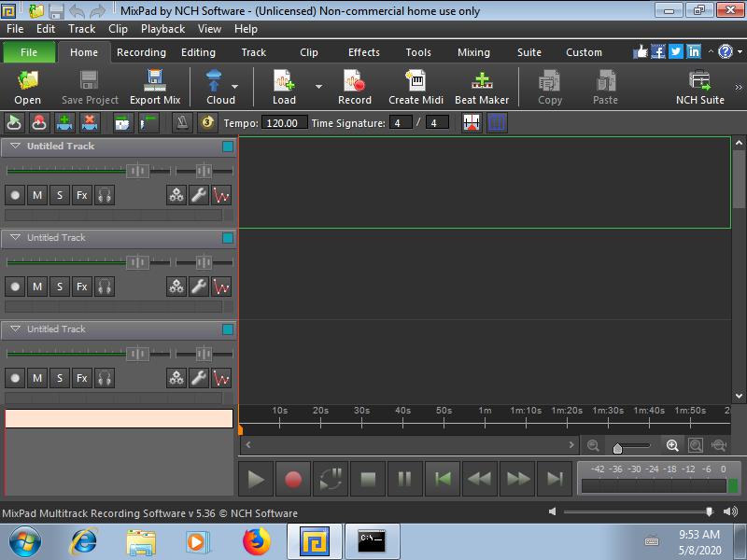Open the Windows Start menu
The width and height of the screenshot is (747, 560).
click(x=25, y=541)
